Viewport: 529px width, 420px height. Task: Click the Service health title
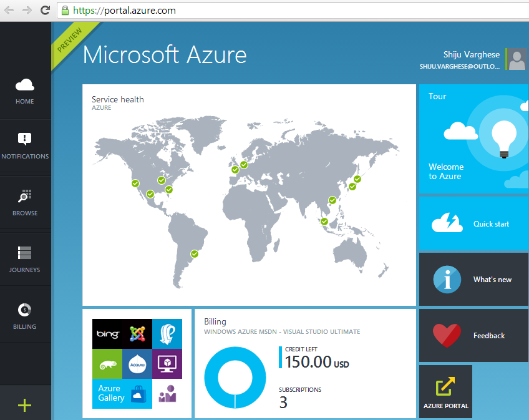pyautogui.click(x=118, y=100)
